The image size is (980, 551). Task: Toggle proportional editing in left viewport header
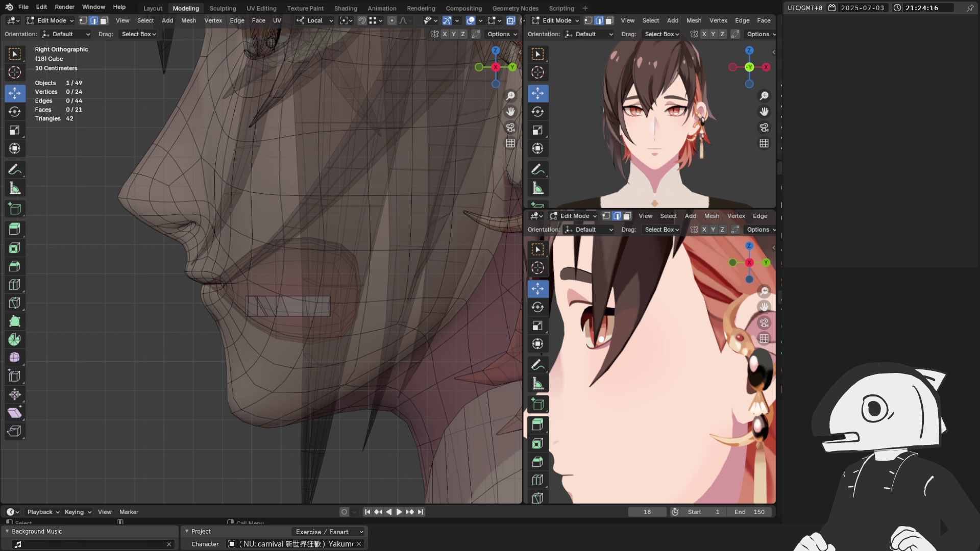[391, 20]
